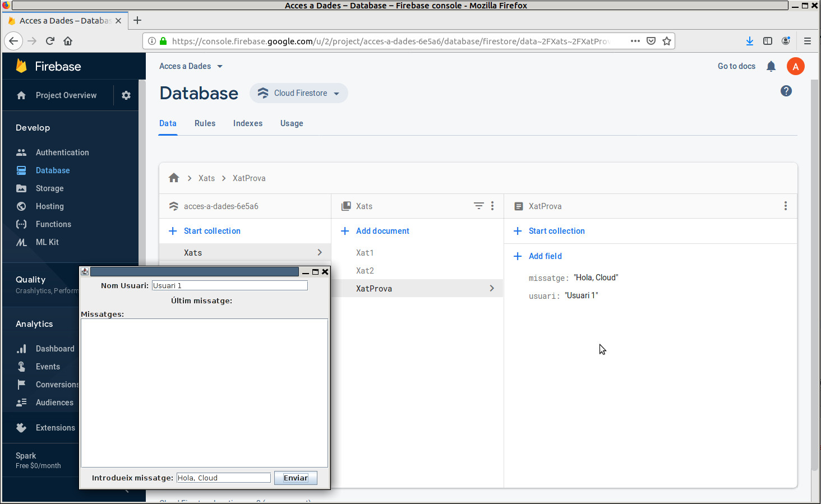Click the home icon in Firestore breadcrumb
821x504 pixels.
point(174,178)
